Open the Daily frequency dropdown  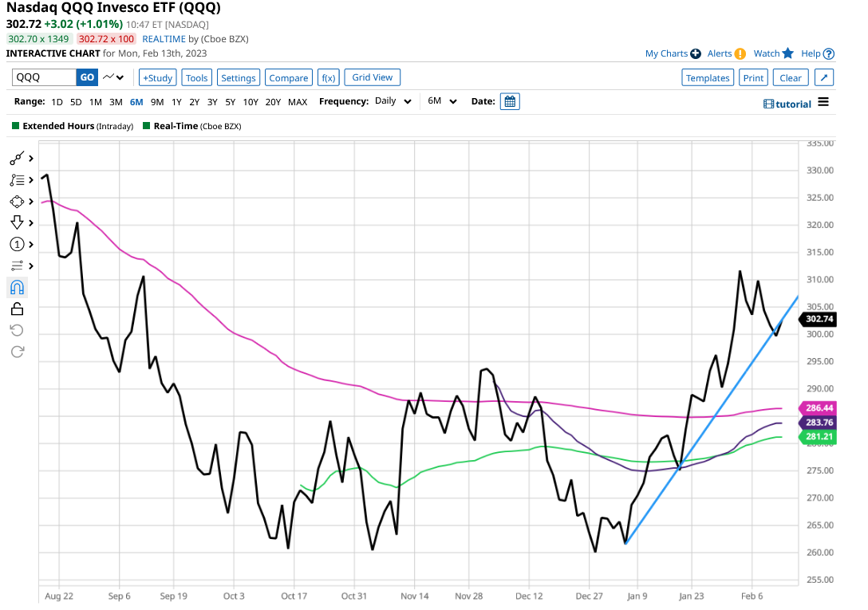point(393,101)
